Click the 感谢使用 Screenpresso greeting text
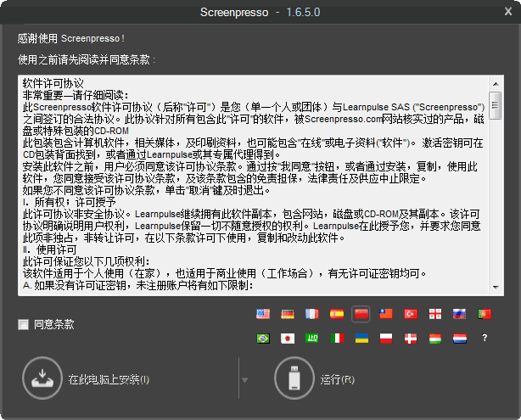 pyautogui.click(x=71, y=38)
